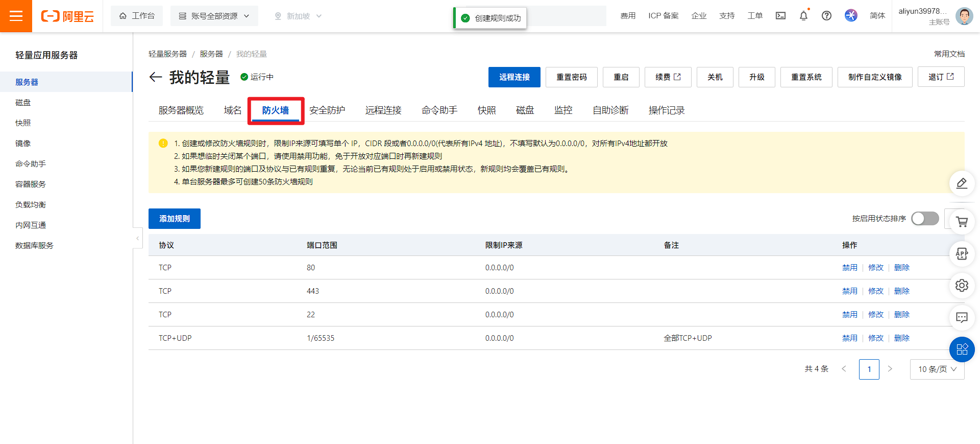Open Load Balancing in the left sidebar
The image size is (980, 444).
(x=31, y=205)
